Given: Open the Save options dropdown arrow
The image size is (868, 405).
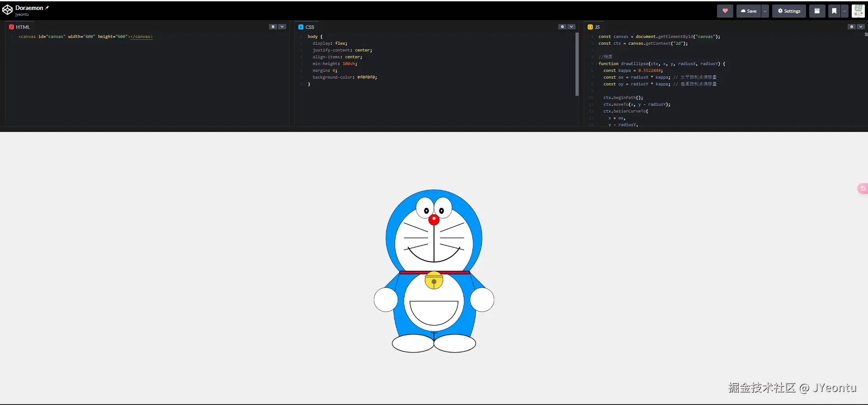Looking at the screenshot, I should (765, 11).
